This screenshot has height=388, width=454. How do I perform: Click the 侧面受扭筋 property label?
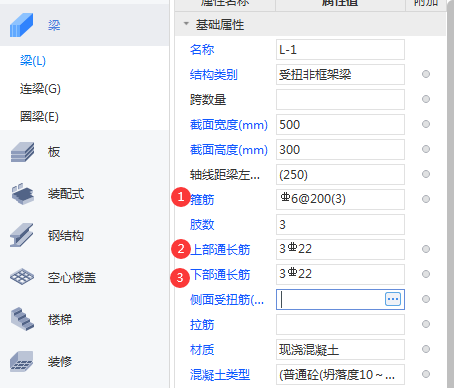tap(227, 300)
